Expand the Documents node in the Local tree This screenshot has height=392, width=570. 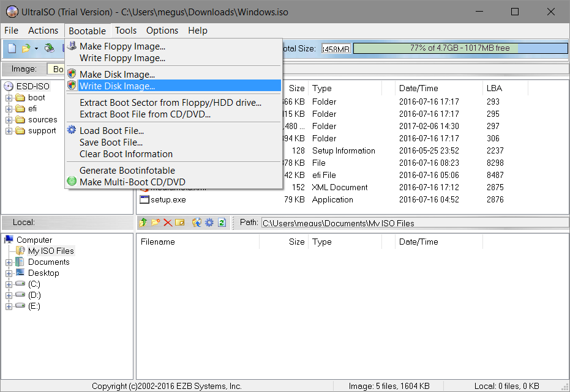9,262
